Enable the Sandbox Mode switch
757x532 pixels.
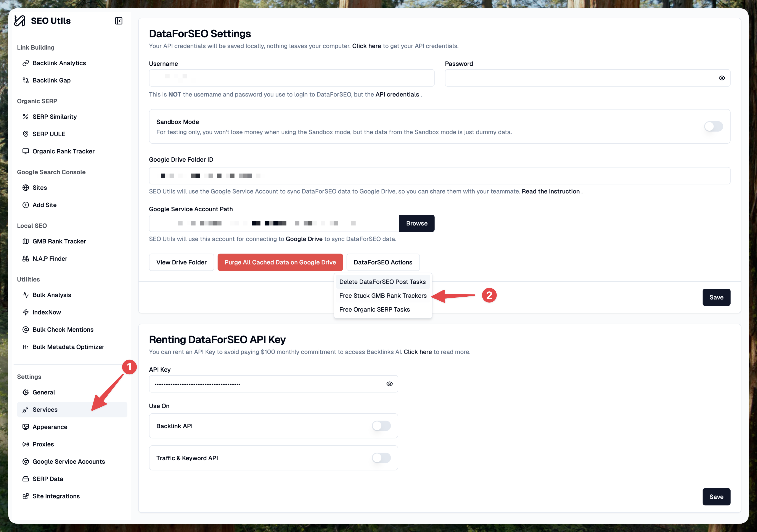713,127
